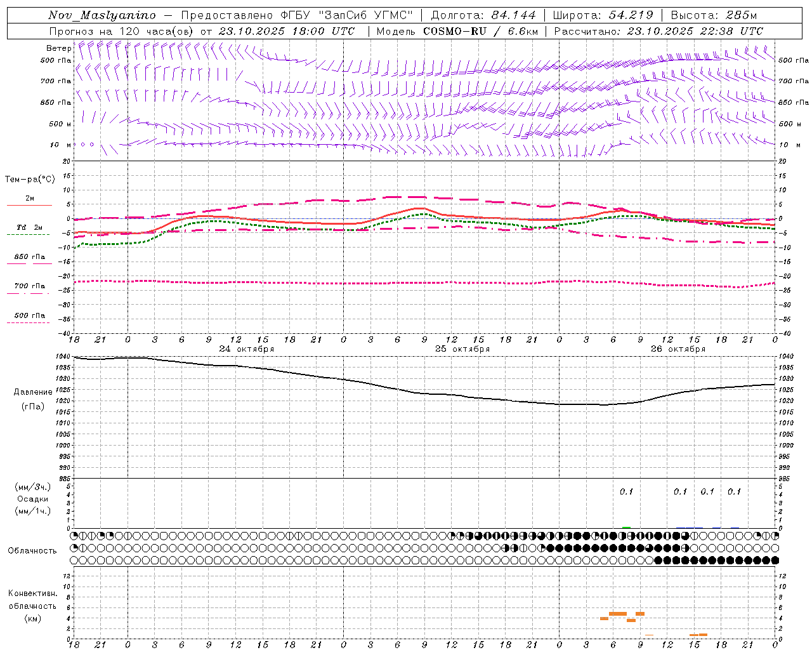Click the station name 'Nov_Maslyanino' in the header
812x650 pixels.
click(x=102, y=15)
